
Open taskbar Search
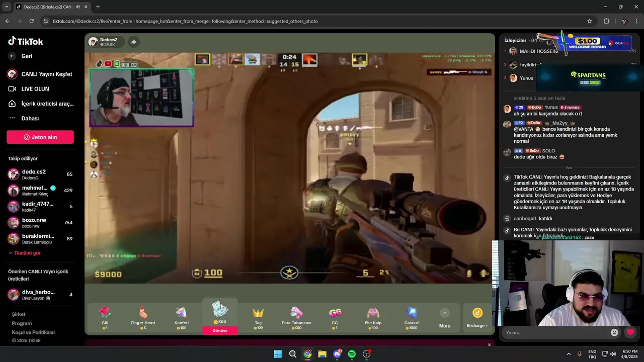(x=292, y=354)
